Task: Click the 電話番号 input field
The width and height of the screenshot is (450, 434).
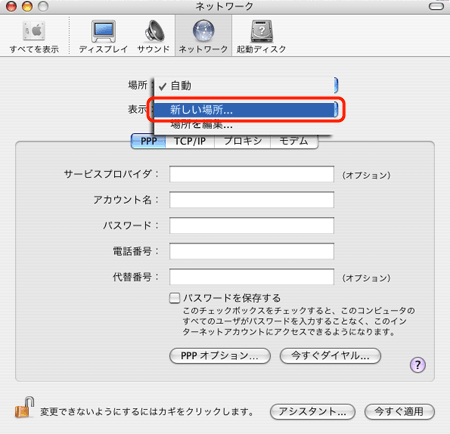Action: 252,251
